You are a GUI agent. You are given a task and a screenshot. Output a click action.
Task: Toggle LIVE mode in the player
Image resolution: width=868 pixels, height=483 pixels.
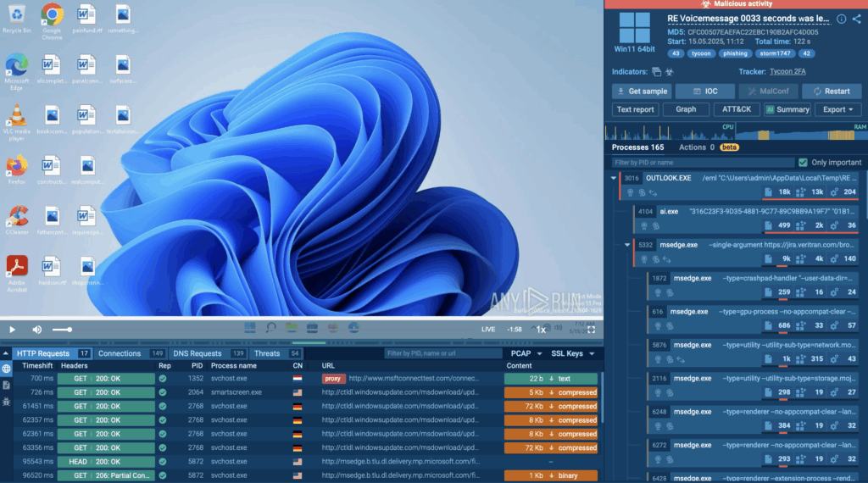tap(488, 329)
